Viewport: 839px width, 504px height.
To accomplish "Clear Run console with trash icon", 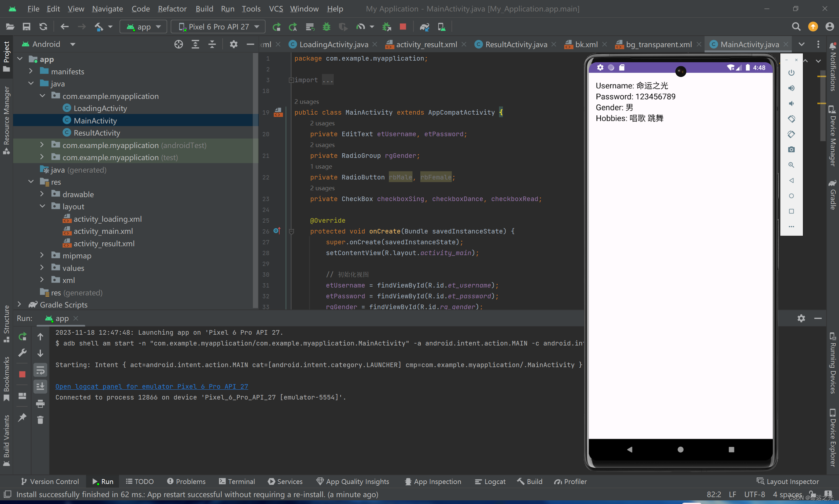I will tap(40, 420).
